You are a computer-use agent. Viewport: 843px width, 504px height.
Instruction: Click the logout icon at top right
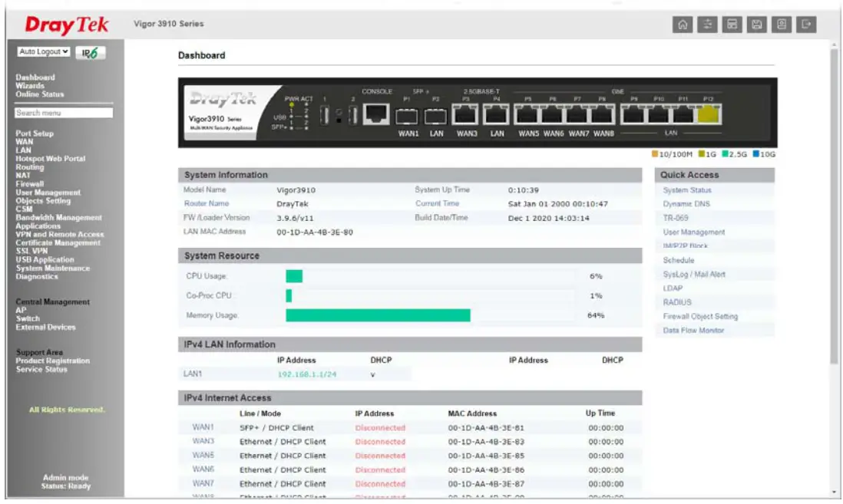805,24
